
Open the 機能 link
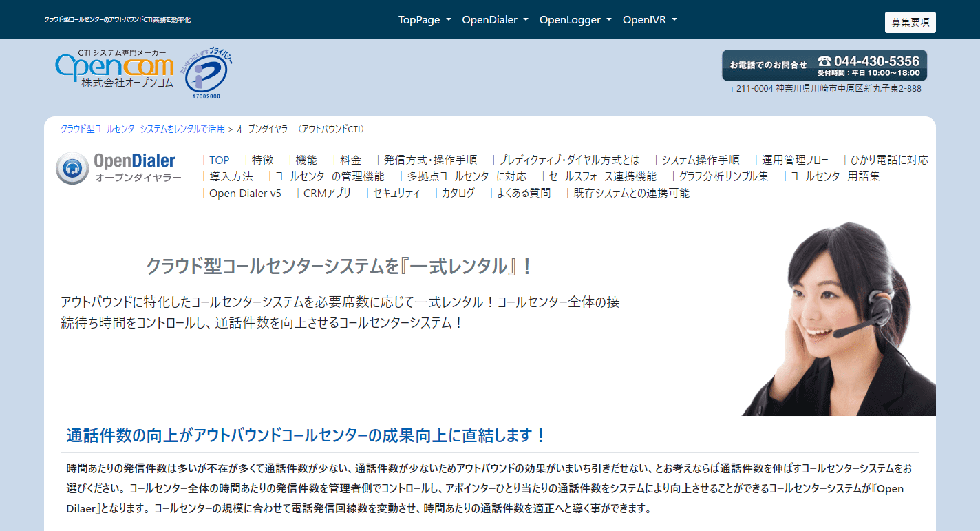306,160
